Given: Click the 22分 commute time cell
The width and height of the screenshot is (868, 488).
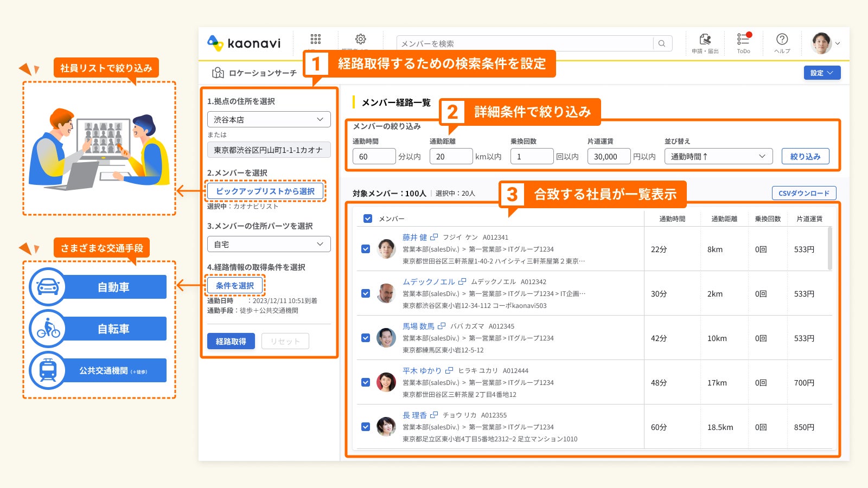Looking at the screenshot, I should pos(659,249).
